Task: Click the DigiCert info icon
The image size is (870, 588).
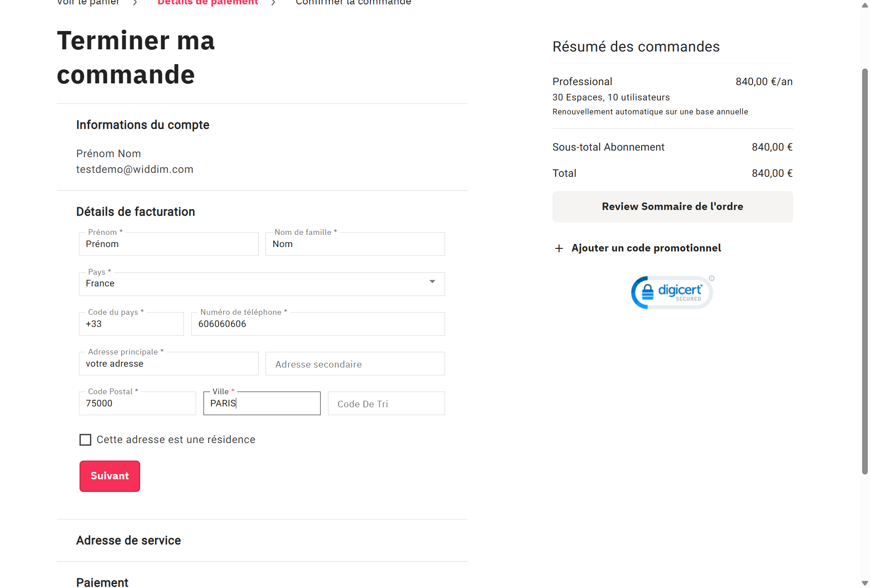Action: 711,278
